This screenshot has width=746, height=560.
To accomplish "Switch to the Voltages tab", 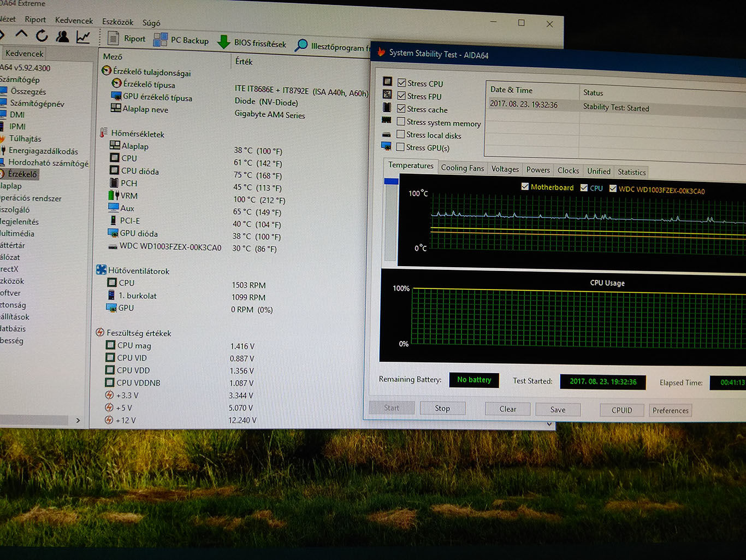I will pyautogui.click(x=505, y=169).
